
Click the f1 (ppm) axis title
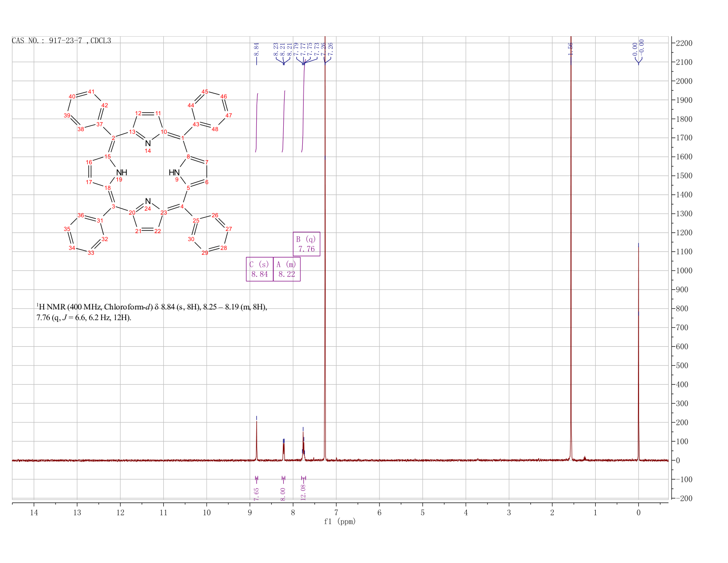(340, 521)
